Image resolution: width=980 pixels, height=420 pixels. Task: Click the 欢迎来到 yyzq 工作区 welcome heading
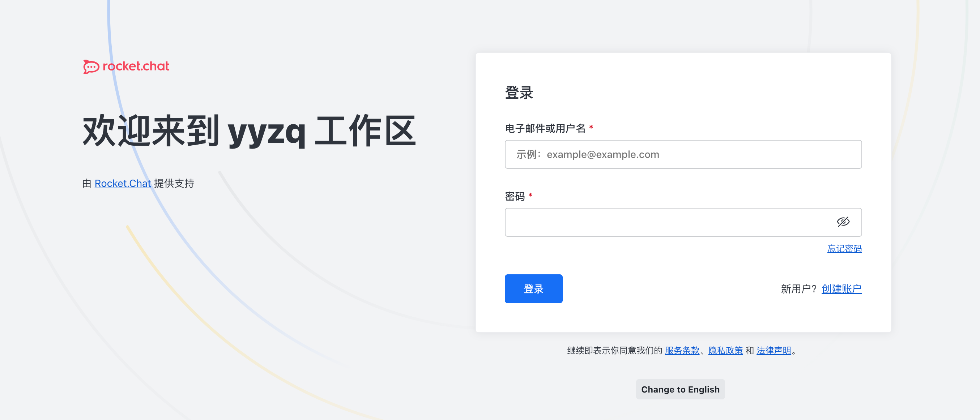pos(249,131)
